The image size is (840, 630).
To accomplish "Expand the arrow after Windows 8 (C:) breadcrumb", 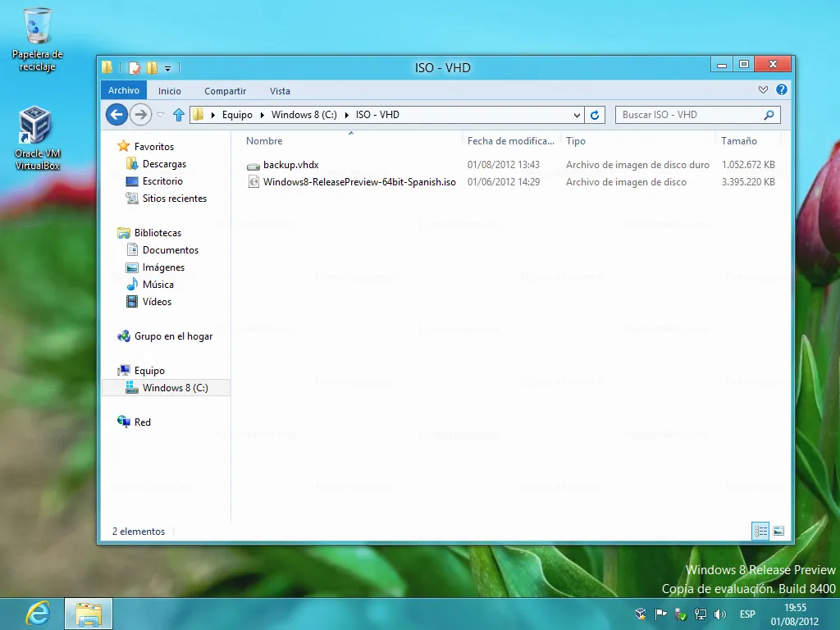I will (x=347, y=115).
